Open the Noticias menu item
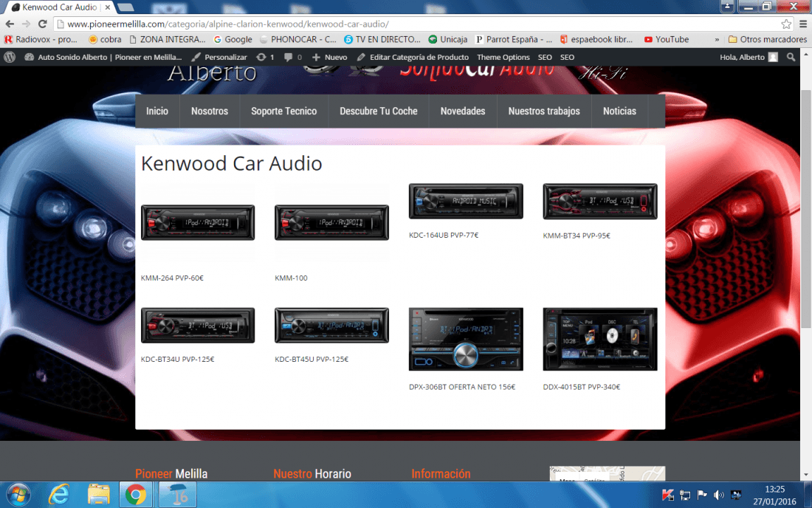 point(619,111)
